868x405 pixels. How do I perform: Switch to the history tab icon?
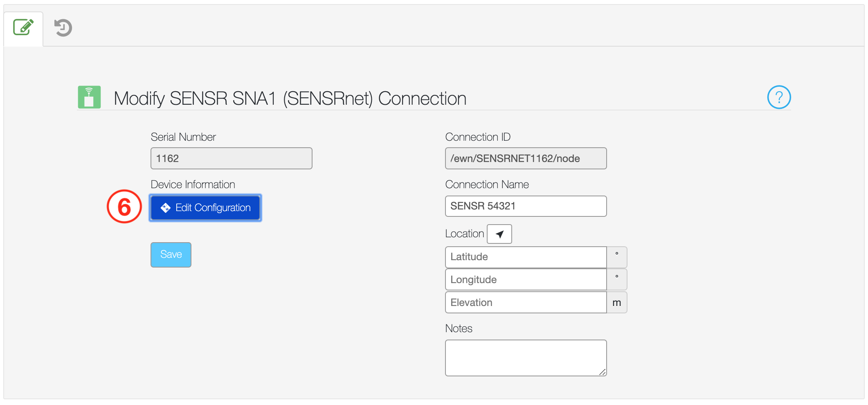coord(63,28)
